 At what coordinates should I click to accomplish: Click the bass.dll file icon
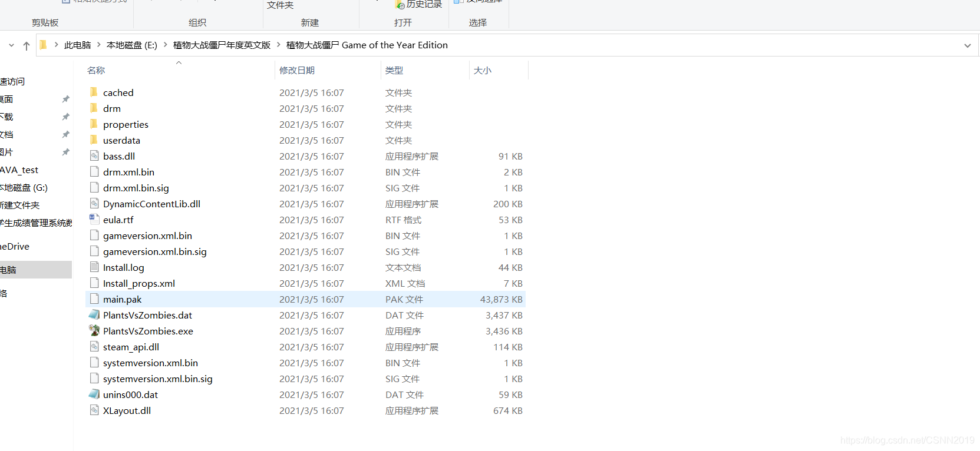(x=94, y=155)
